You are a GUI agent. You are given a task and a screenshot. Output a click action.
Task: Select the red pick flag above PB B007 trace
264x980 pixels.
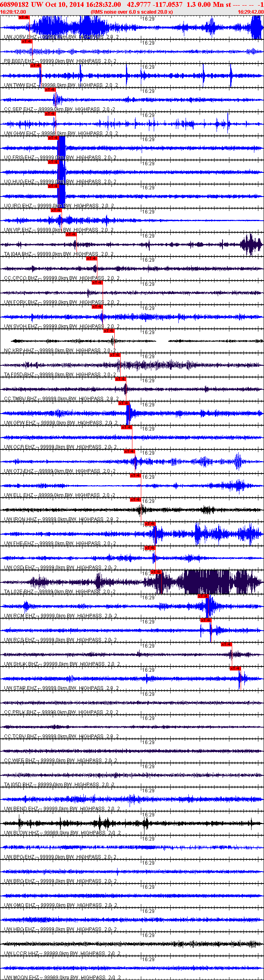click(x=27, y=41)
